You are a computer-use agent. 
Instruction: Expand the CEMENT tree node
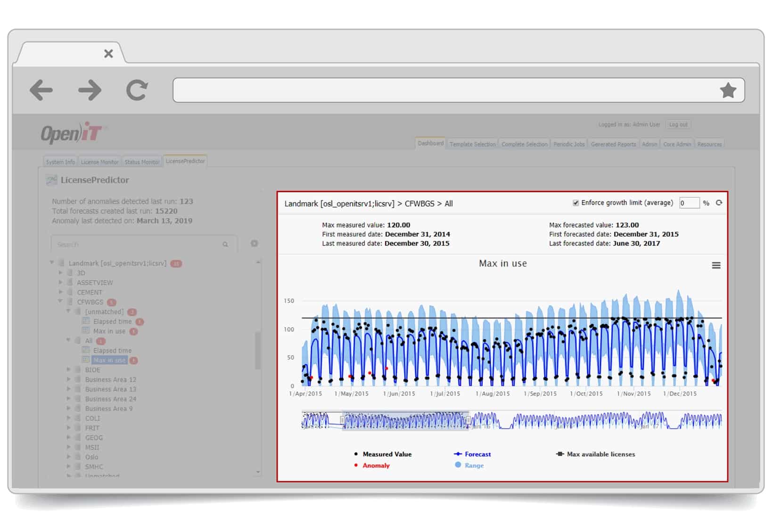60,292
